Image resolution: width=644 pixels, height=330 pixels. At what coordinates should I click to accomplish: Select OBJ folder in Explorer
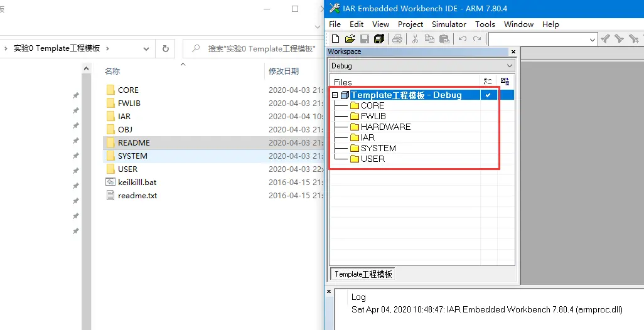pos(125,130)
